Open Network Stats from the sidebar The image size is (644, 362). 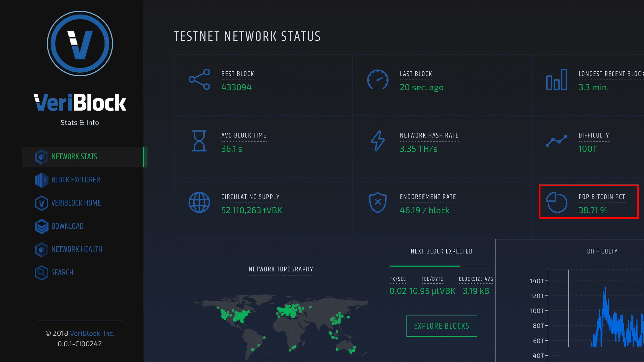click(74, 157)
